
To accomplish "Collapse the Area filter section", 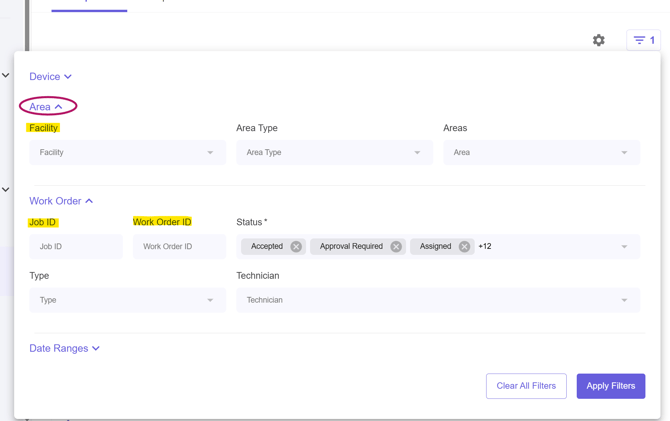I will tap(46, 107).
